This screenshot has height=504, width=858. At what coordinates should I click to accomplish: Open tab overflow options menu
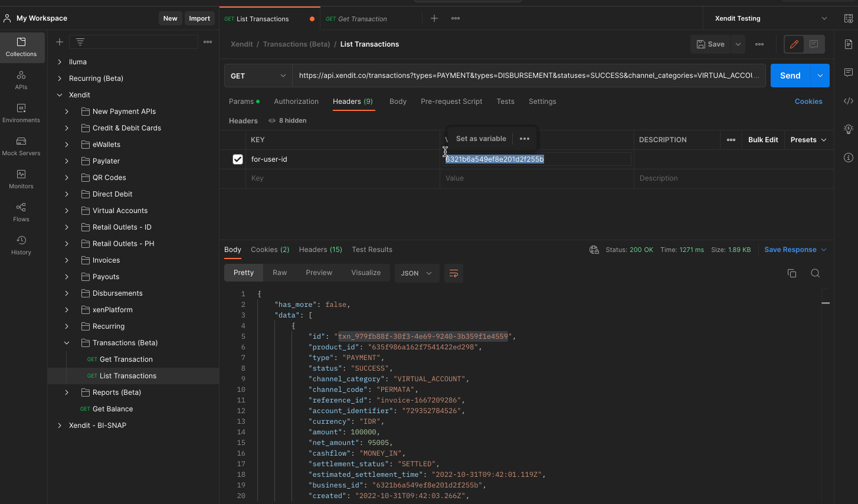(x=456, y=18)
